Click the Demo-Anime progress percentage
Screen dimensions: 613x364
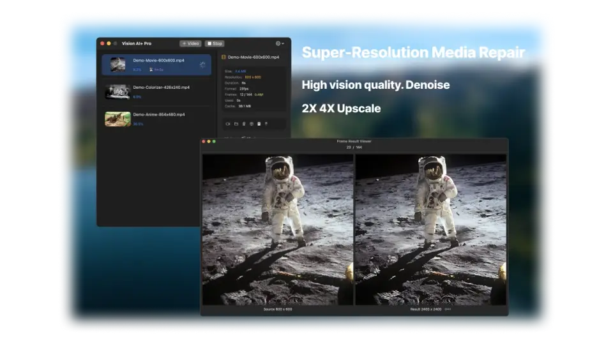click(138, 124)
